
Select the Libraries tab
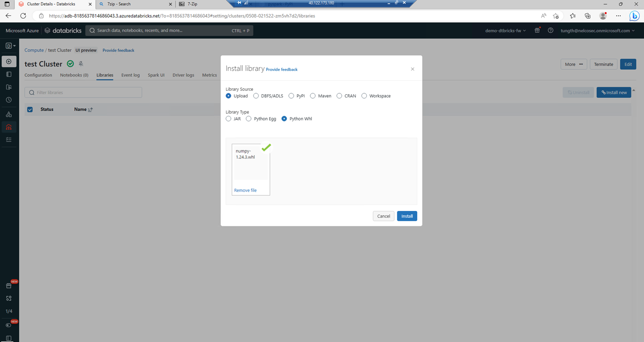(105, 75)
